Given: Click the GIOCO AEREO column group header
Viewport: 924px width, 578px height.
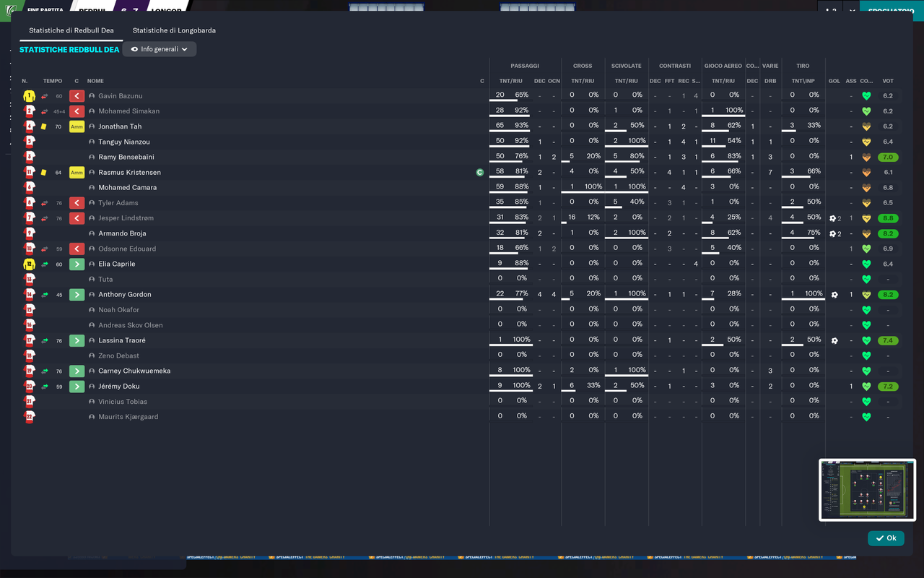Looking at the screenshot, I should pyautogui.click(x=723, y=66).
